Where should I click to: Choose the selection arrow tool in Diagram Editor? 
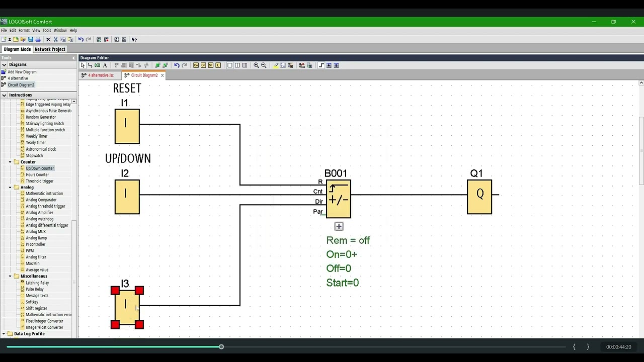pyautogui.click(x=83, y=65)
